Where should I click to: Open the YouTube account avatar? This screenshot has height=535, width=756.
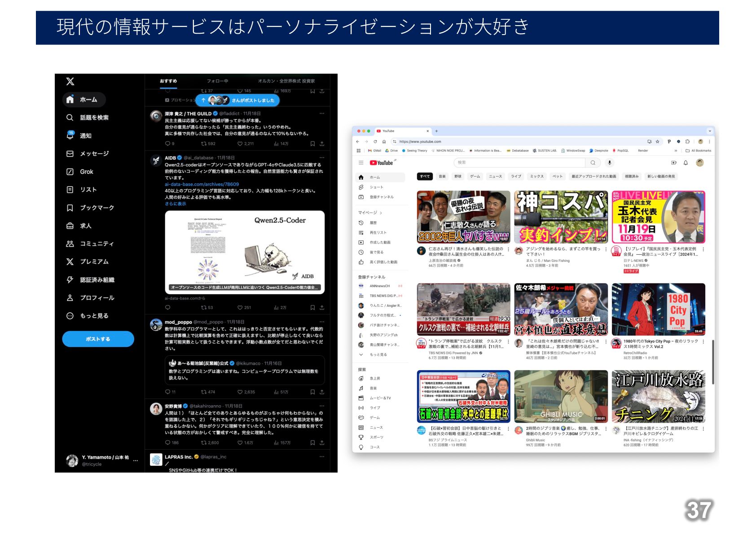(699, 163)
